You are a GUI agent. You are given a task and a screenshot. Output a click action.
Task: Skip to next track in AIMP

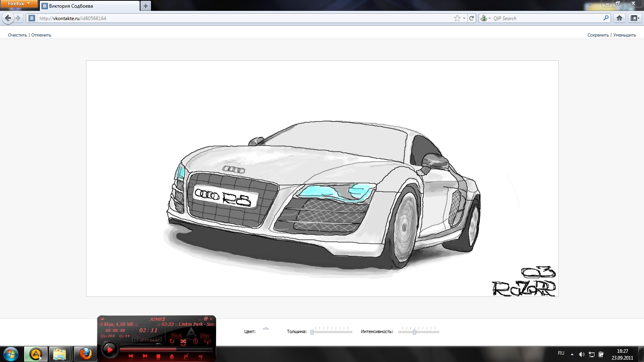[x=144, y=356]
